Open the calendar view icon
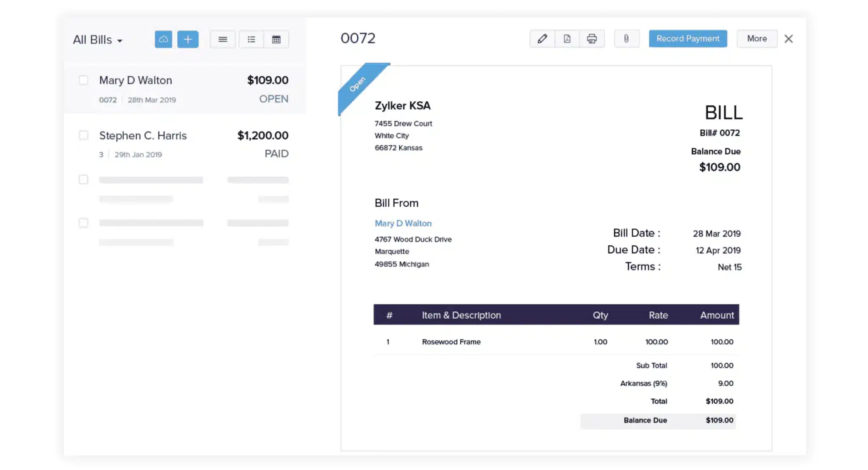868x470 pixels. pos(276,39)
